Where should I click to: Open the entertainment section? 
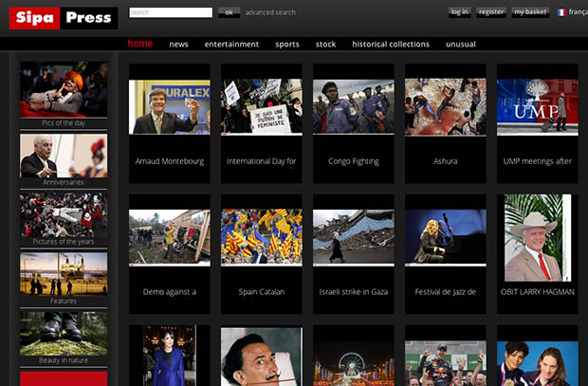click(x=231, y=45)
